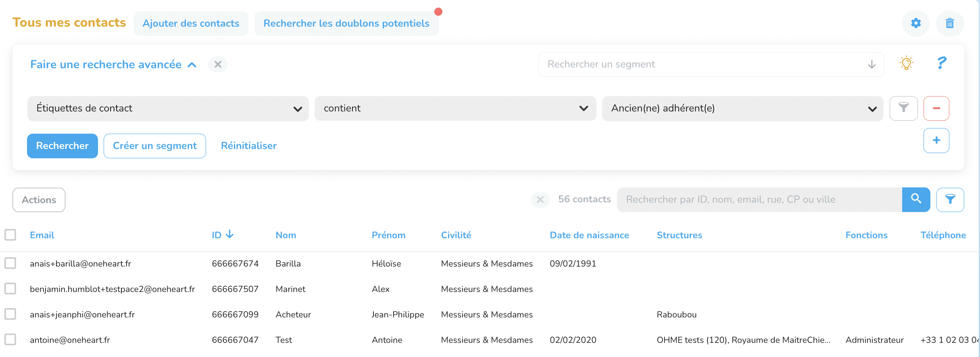980x357 pixels.
Task: Click the trash bin icon
Action: [950, 23]
